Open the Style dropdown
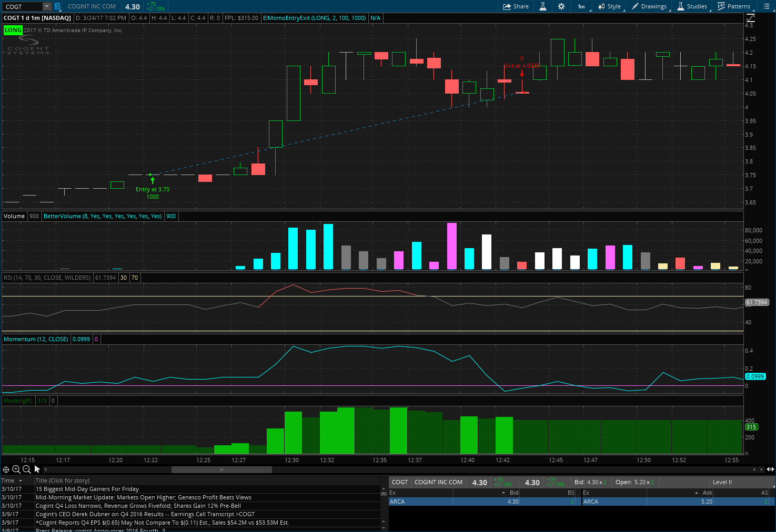The height and width of the screenshot is (532, 776). [610, 6]
